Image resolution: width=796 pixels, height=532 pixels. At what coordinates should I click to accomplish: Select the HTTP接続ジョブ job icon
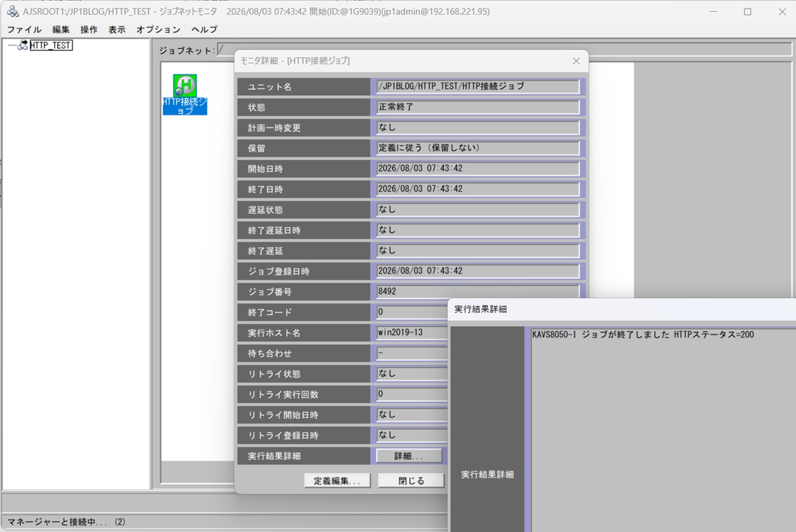(x=185, y=94)
